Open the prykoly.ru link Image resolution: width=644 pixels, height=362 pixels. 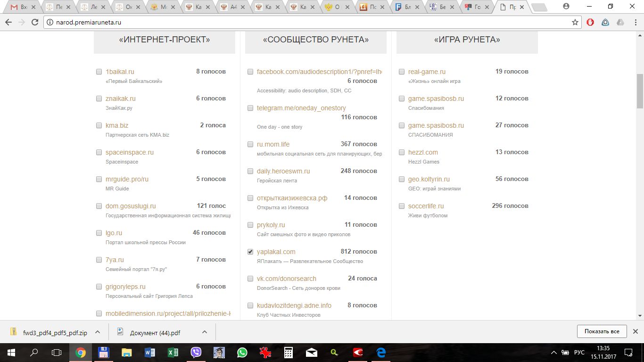pyautogui.click(x=271, y=225)
